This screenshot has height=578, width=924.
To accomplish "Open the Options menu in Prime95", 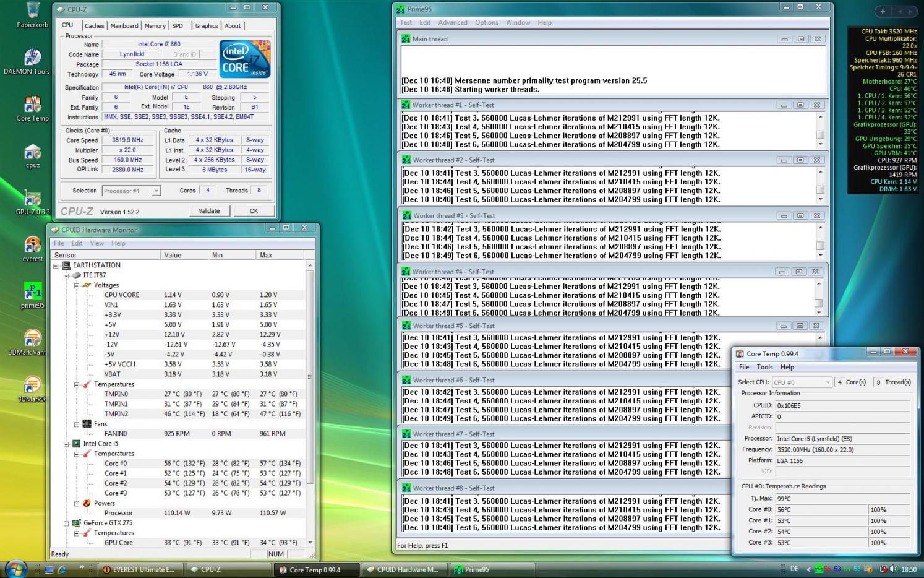I will coord(487,22).
